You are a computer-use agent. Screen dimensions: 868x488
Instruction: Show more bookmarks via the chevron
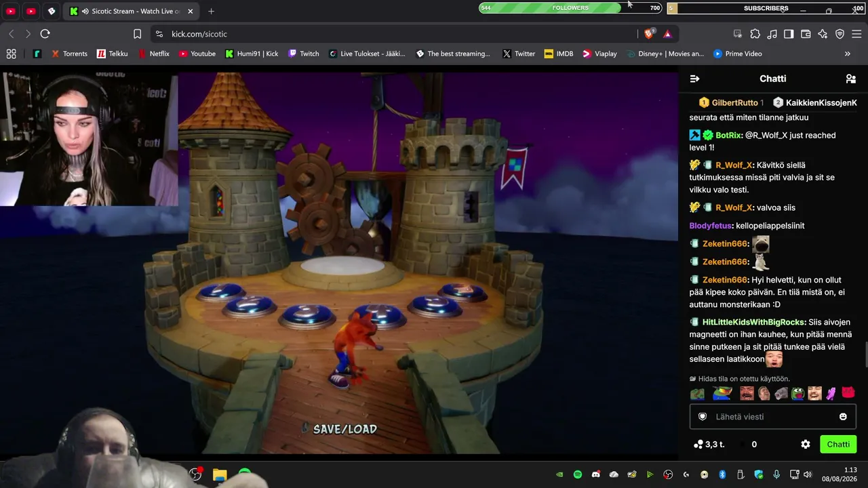[x=847, y=54]
